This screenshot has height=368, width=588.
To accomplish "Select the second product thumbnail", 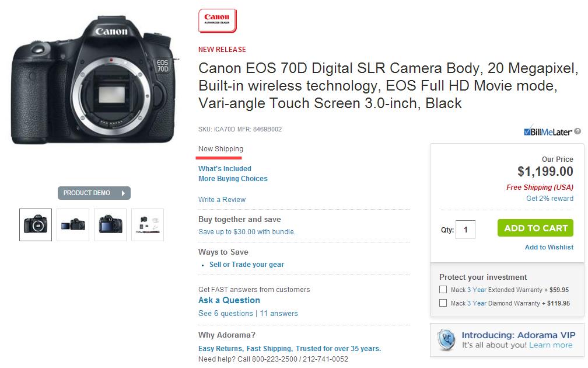I will (x=72, y=224).
